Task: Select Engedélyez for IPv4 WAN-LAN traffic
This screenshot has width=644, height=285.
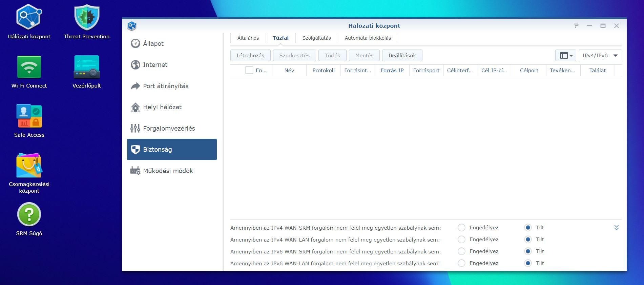Action: pos(461,240)
